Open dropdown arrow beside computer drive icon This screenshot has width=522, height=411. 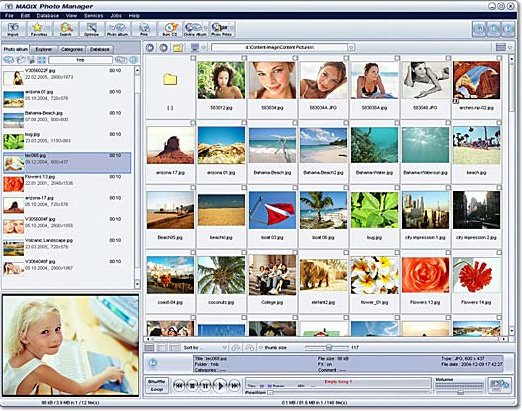(204, 48)
